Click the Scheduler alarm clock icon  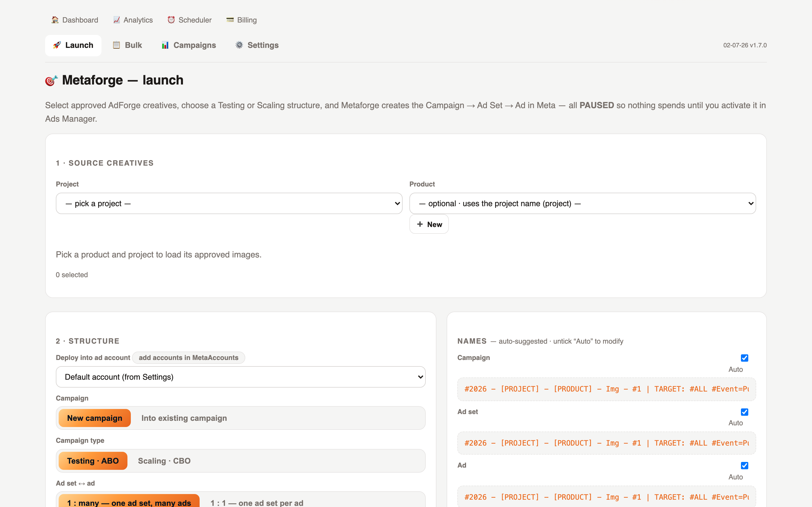(x=171, y=20)
